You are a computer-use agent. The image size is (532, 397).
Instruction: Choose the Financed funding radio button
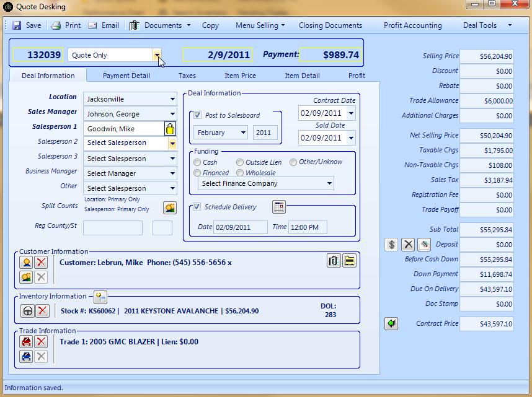(x=197, y=173)
